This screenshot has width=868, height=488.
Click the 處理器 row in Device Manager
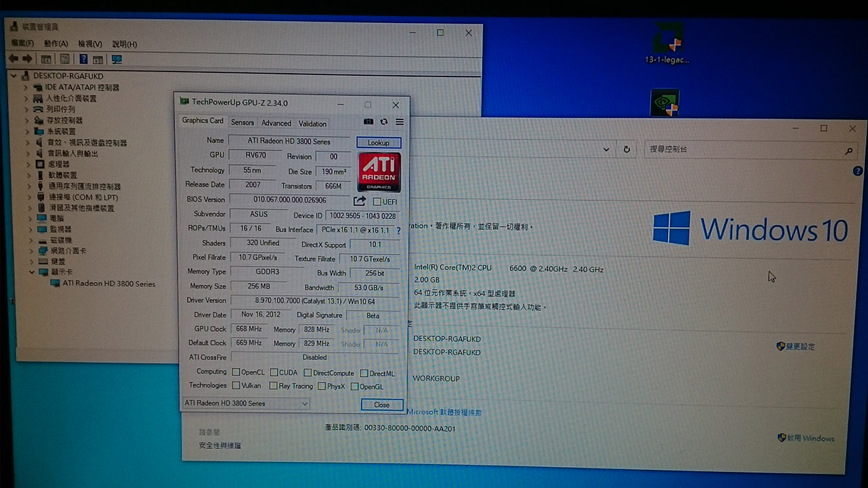57,164
